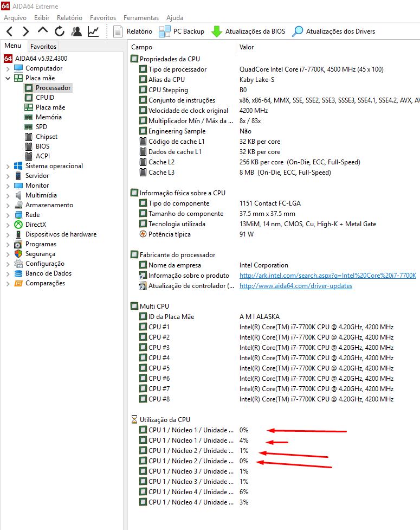The width and height of the screenshot is (420, 530).
Task: Select SPD in the tree
Action: click(41, 127)
